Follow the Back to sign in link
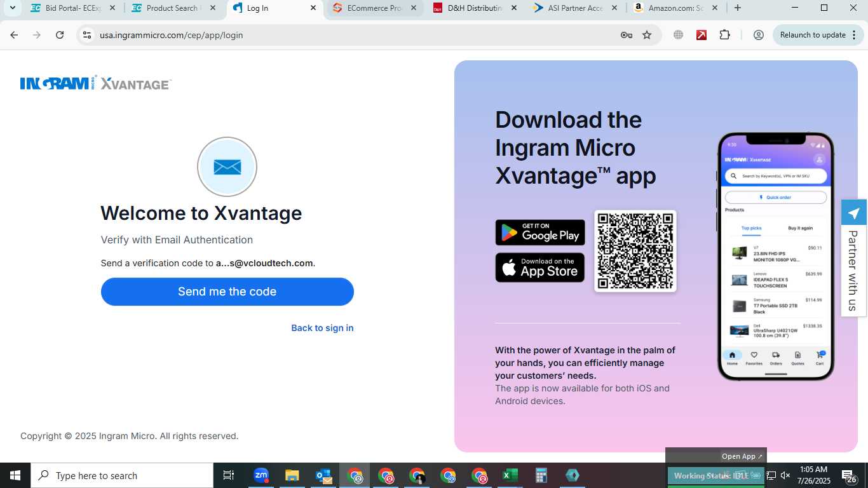The image size is (868, 488). click(322, 328)
